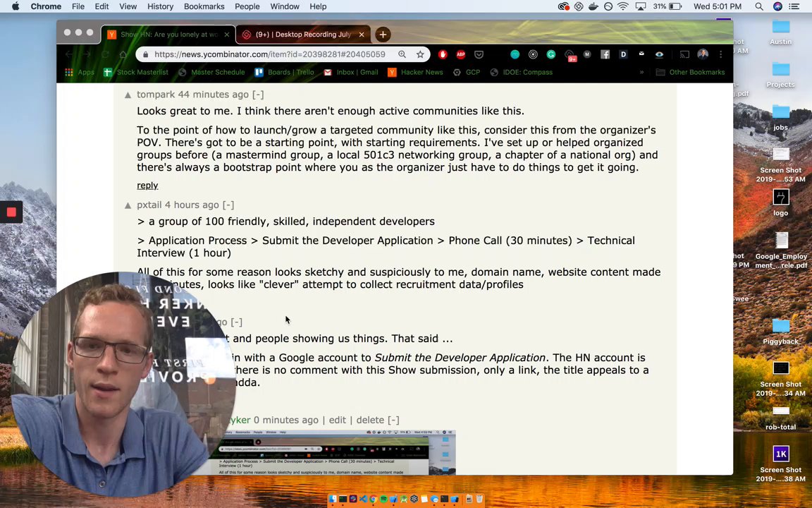Open pxtail's user profile link
The image size is (812, 508).
click(x=149, y=205)
